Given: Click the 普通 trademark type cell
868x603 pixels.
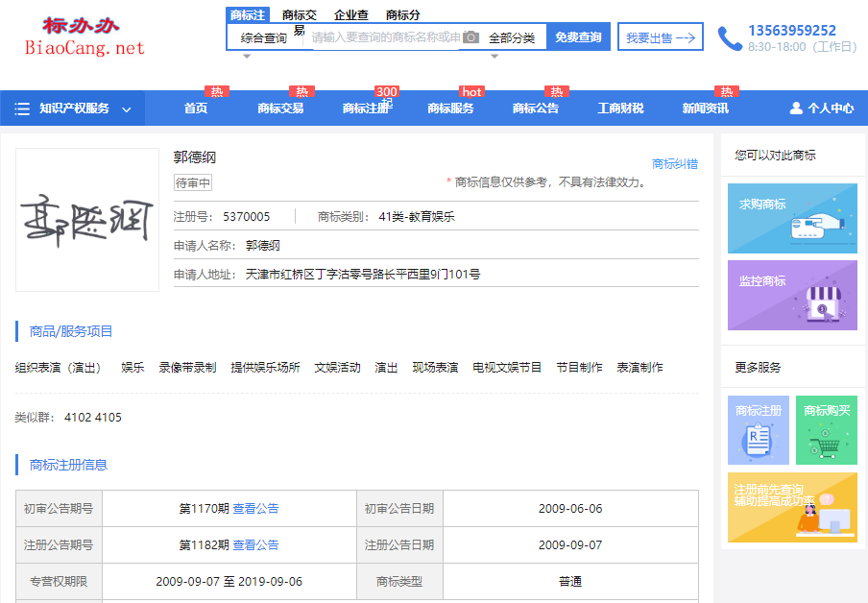Looking at the screenshot, I should click(x=570, y=582).
